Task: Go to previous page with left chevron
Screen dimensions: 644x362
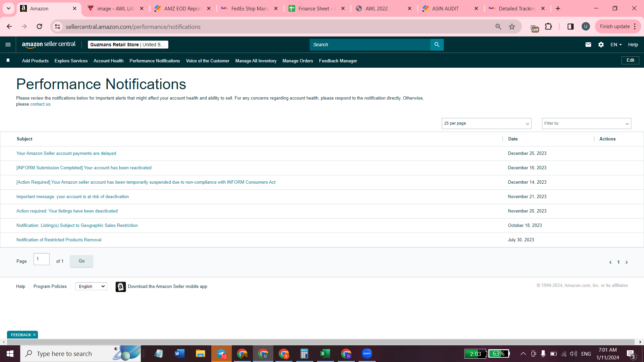Action: 610,262
